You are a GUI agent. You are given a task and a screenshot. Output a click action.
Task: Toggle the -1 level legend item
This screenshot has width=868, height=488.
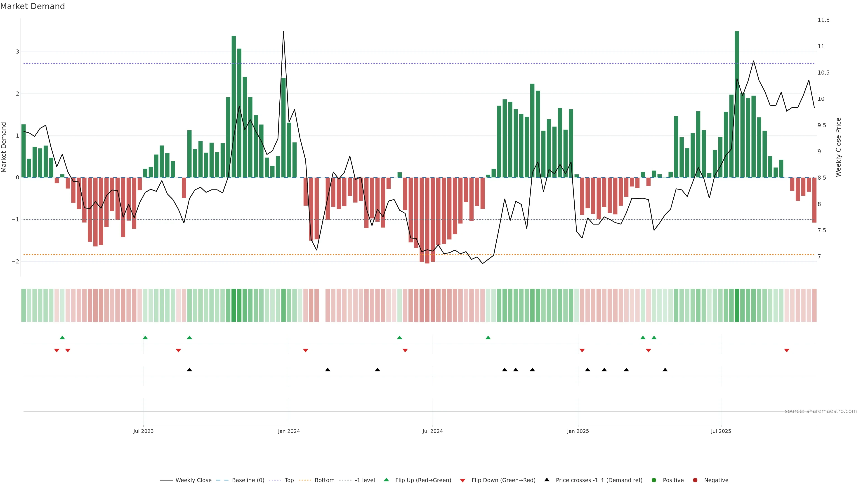(x=365, y=480)
